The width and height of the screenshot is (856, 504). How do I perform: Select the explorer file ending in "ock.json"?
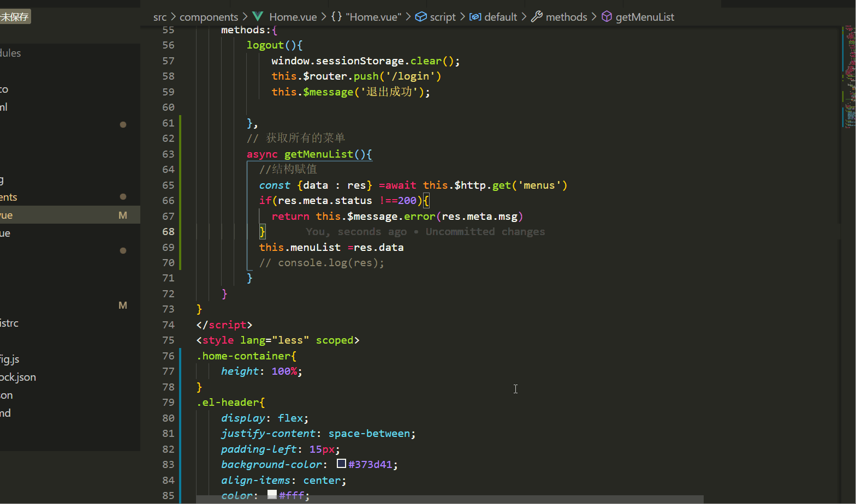[18, 377]
